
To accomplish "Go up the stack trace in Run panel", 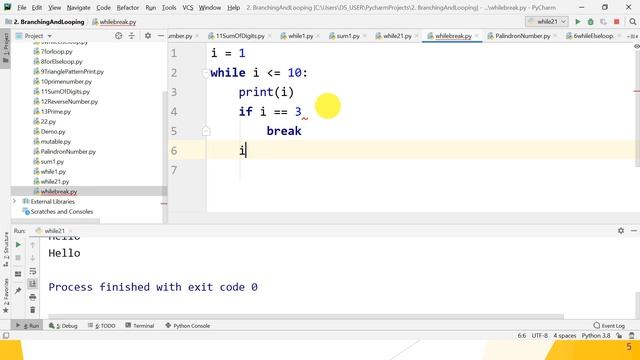I will [33, 245].
